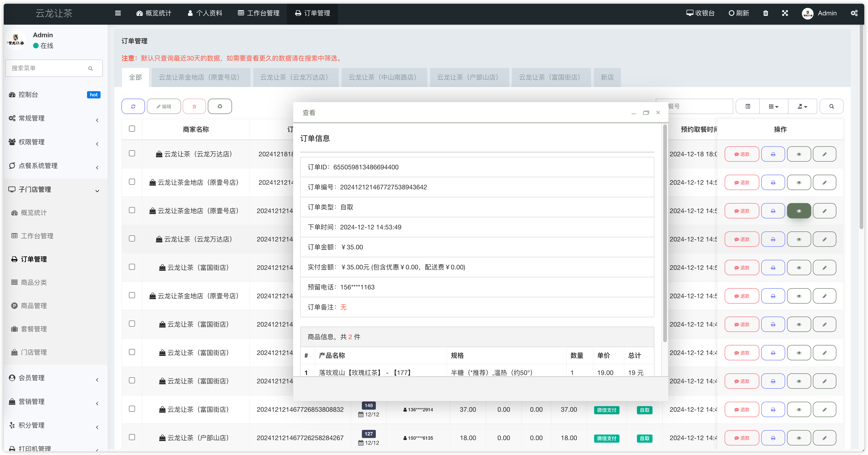Viewport: 868px width, 455px height.
Task: Check the first row 云龙万达店 checkbox
Action: 132,154
